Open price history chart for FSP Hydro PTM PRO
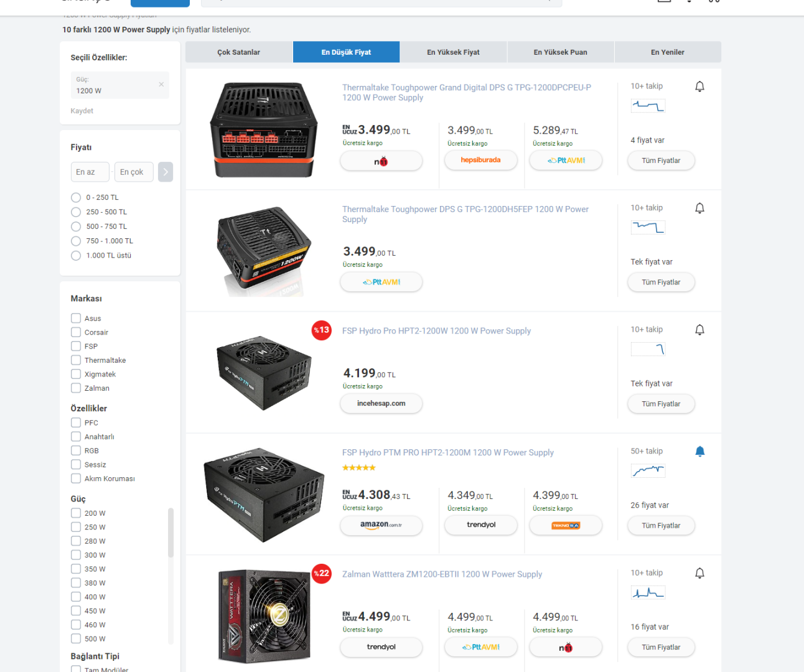This screenshot has height=672, width=804. coord(648,470)
